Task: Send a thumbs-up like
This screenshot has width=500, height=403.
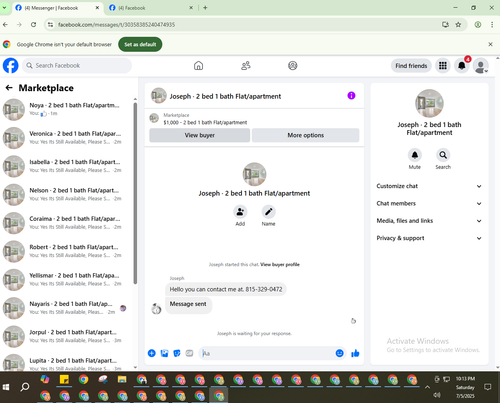Action: [355, 353]
